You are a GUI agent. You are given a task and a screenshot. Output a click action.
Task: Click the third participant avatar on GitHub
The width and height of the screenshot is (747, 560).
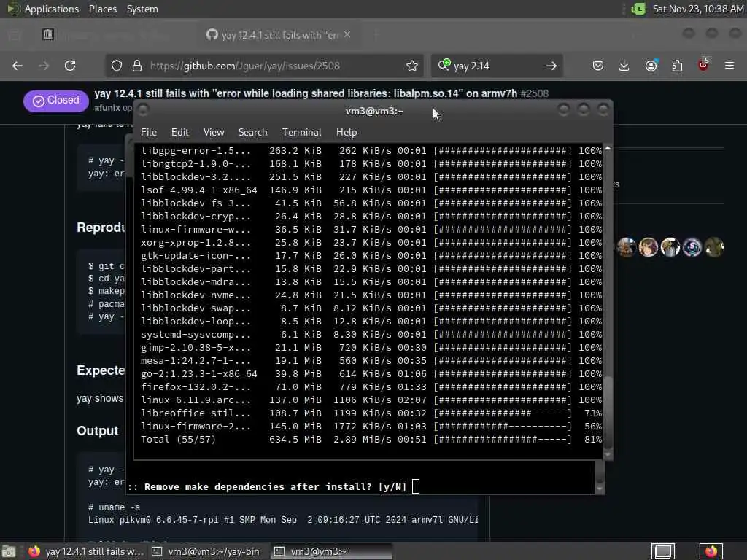click(670, 247)
